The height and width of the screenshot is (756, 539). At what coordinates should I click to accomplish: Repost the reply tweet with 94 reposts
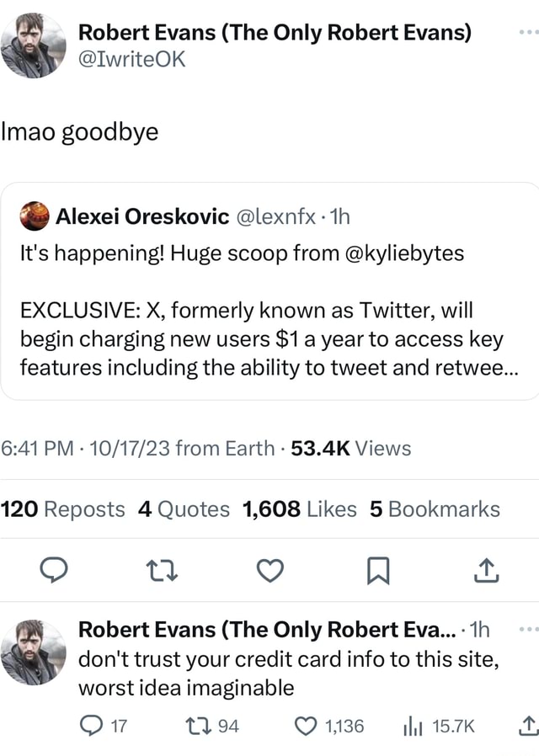click(195, 725)
